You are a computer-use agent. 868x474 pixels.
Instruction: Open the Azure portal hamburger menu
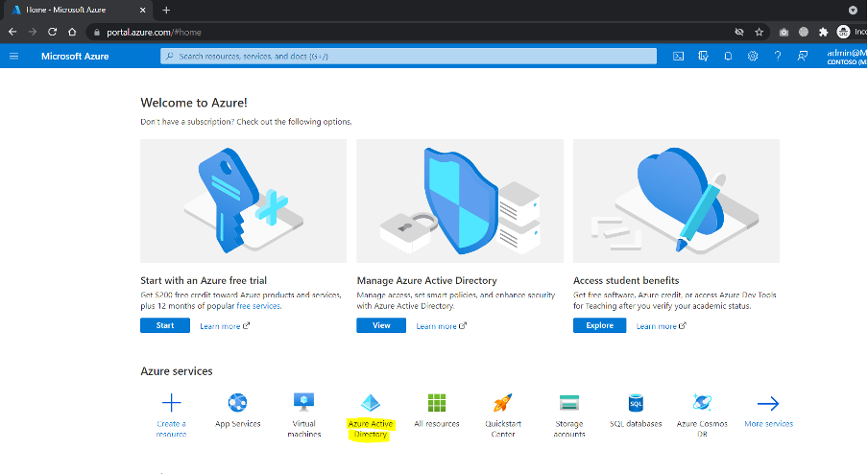[x=13, y=56]
